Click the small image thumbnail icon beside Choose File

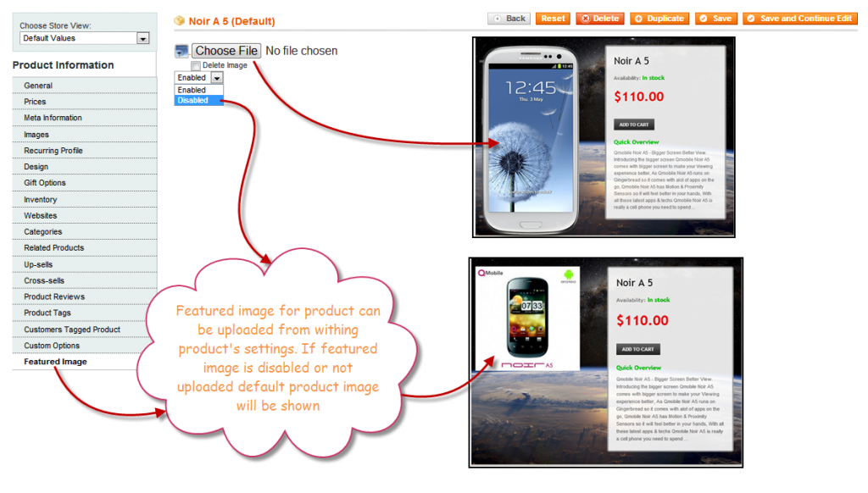point(181,51)
